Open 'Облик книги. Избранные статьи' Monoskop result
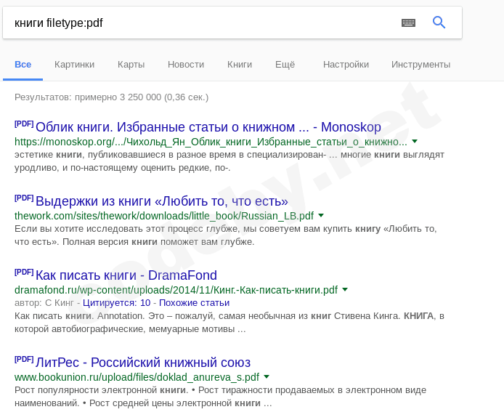The height and width of the screenshot is (420, 504). (208, 126)
